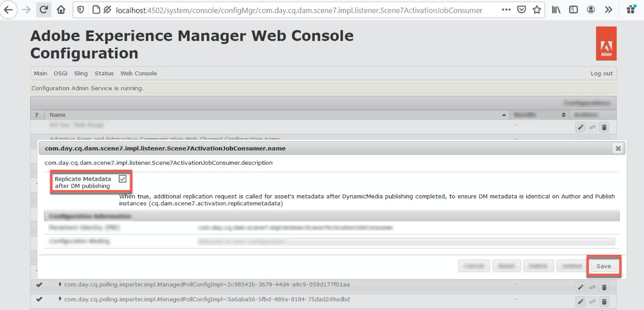The width and height of the screenshot is (644, 310).
Task: Click the unbind arrows icon in the top table row
Action: click(x=592, y=127)
